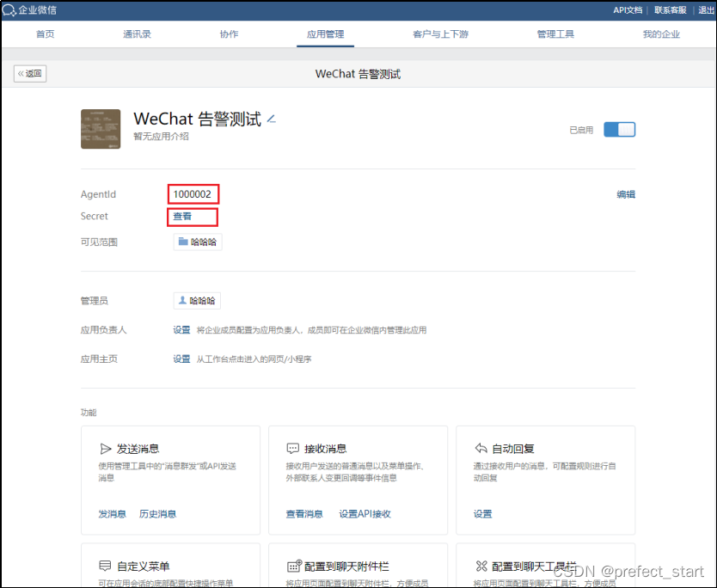The width and height of the screenshot is (717, 588).
Task: Click 设置 for 应用主页
Action: click(181, 359)
